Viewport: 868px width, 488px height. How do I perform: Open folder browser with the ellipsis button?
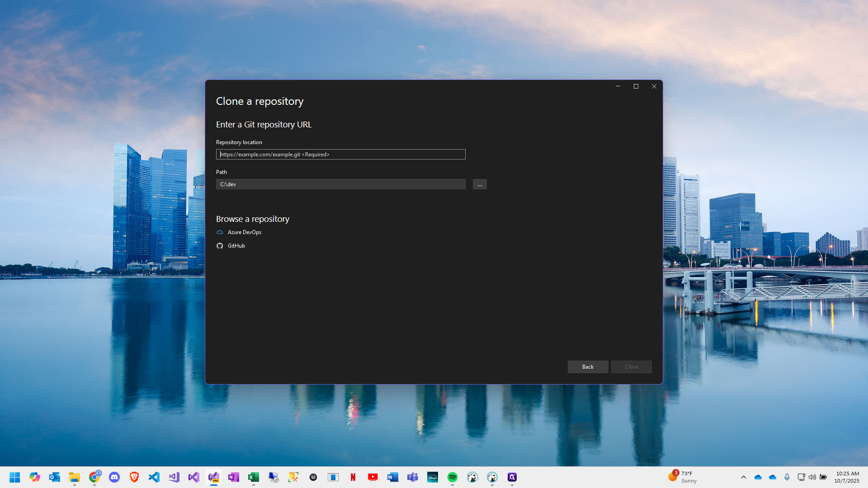point(480,184)
